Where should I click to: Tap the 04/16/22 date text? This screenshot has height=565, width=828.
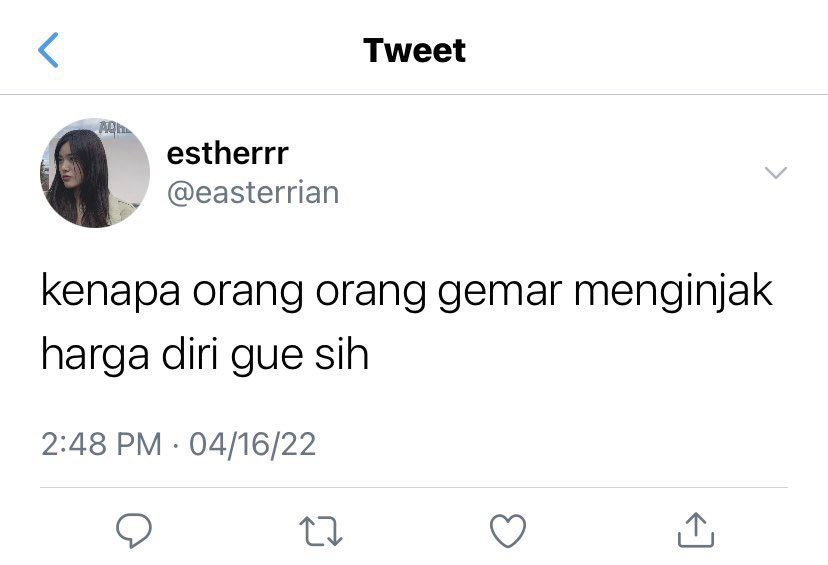pyautogui.click(x=253, y=444)
